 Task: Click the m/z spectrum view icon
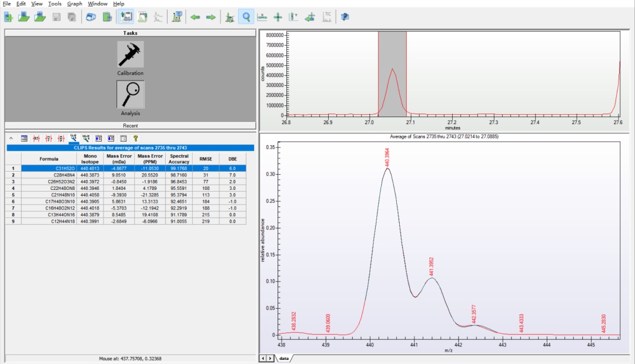point(142,17)
